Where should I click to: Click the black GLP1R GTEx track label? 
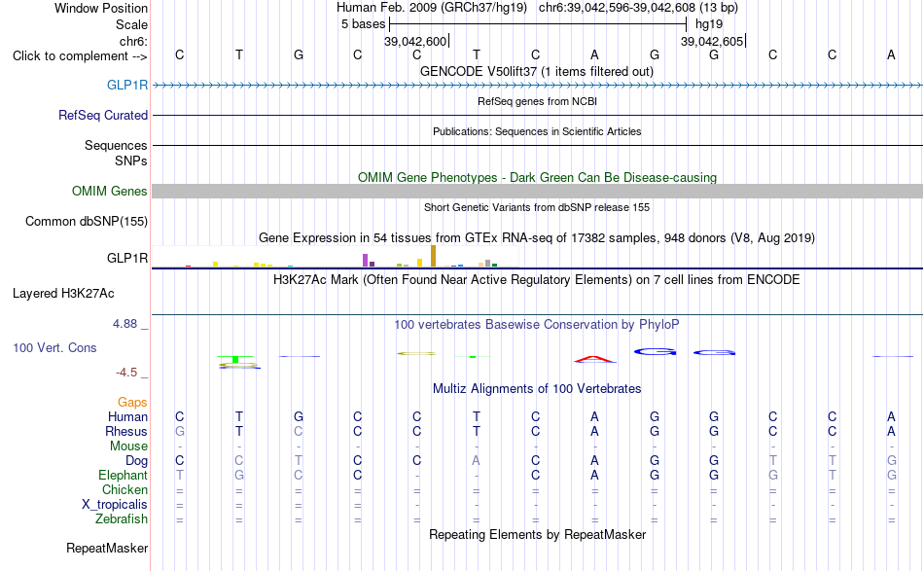[126, 258]
